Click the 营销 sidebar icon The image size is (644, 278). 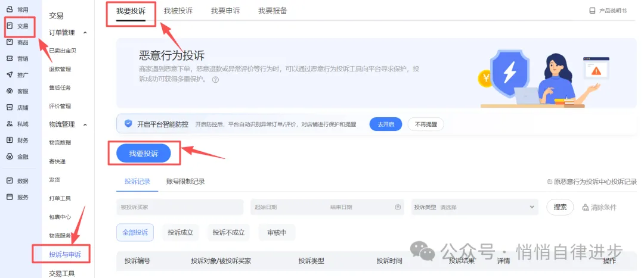pyautogui.click(x=10, y=58)
